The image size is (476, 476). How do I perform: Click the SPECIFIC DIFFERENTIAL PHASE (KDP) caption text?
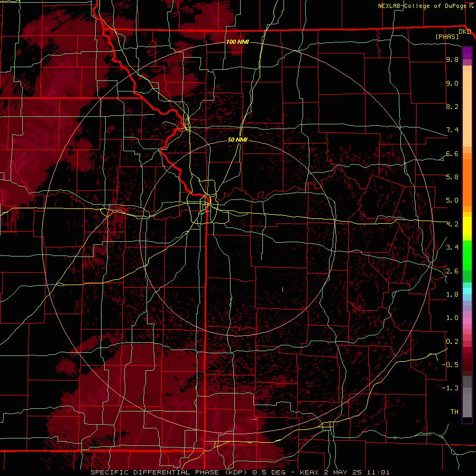coord(169,472)
